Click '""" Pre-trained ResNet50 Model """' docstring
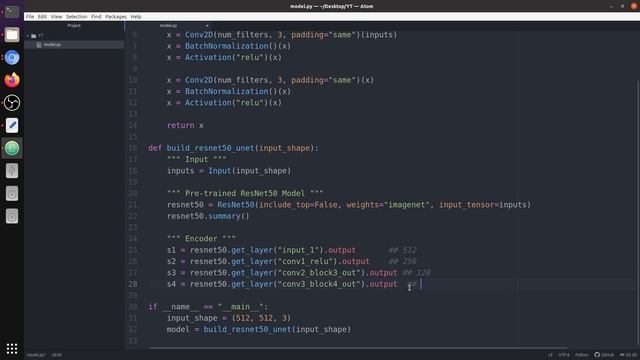Image resolution: width=640 pixels, height=360 pixels. click(245, 193)
